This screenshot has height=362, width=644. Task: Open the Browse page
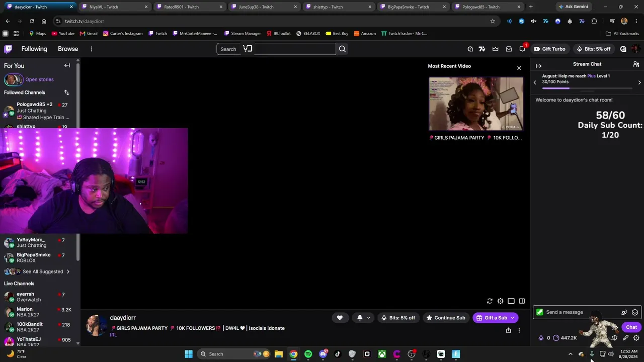(68, 49)
